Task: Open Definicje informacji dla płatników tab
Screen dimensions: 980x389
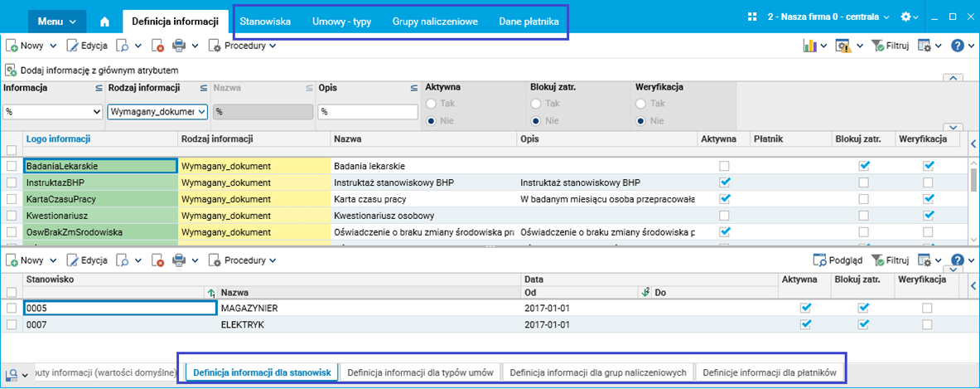Action: 770,372
